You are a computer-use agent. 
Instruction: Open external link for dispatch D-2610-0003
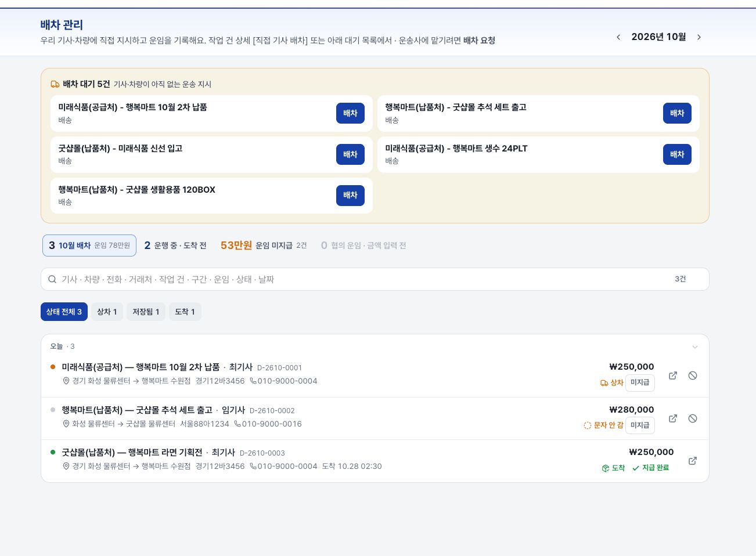693,461
